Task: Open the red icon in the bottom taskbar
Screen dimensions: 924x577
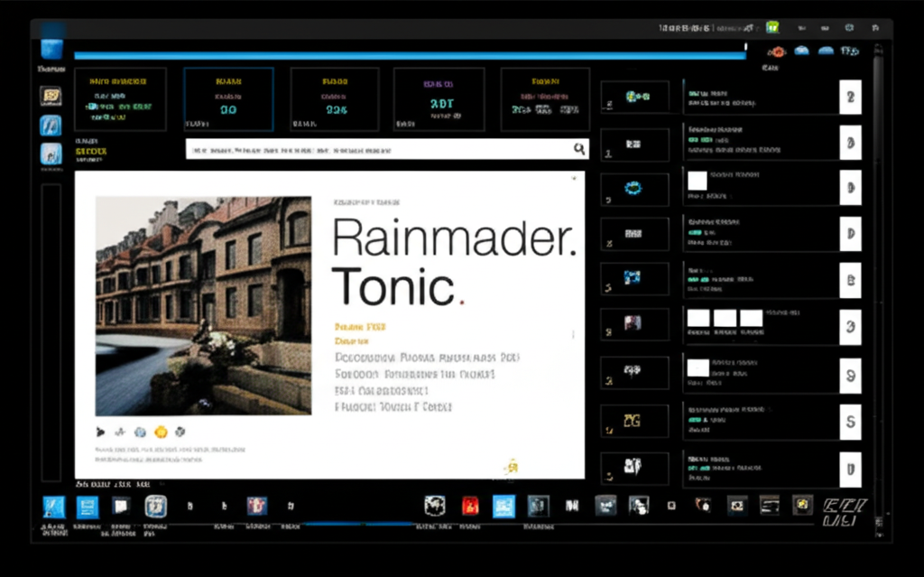Action: (x=469, y=506)
